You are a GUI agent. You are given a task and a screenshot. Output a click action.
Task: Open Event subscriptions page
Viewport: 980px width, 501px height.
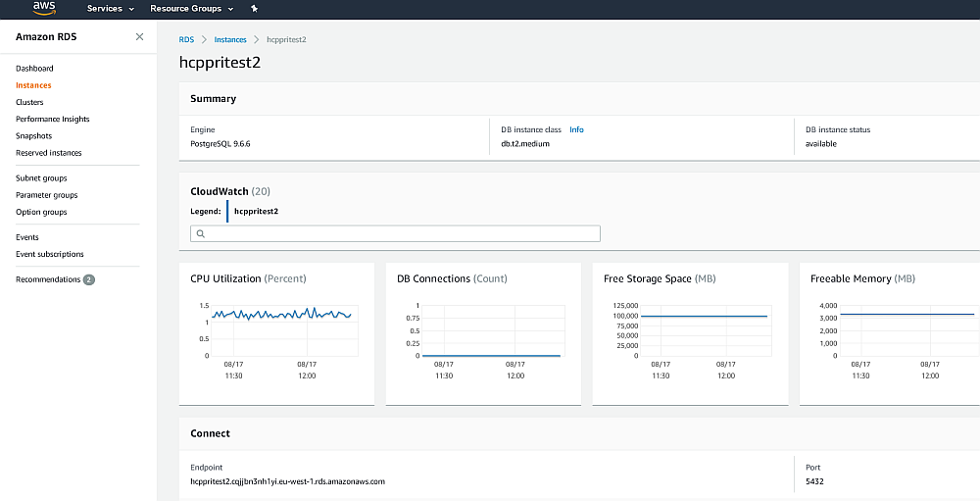[x=50, y=254]
